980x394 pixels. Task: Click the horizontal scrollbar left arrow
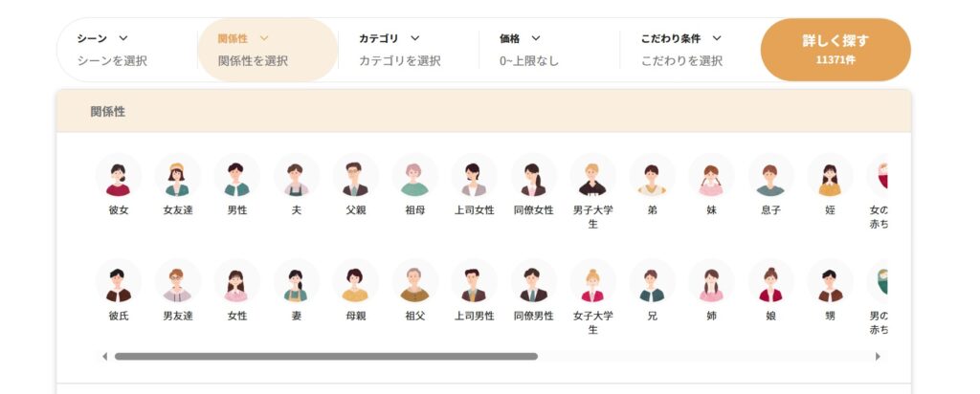click(x=104, y=357)
